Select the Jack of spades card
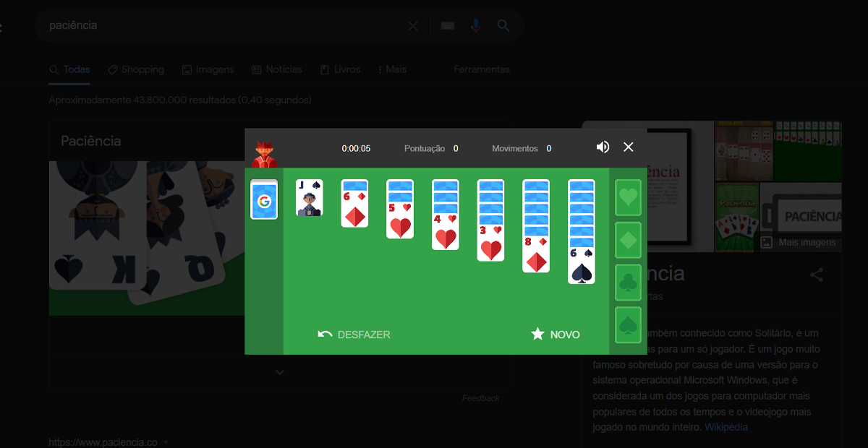Image resolution: width=868 pixels, height=448 pixels. (x=310, y=198)
